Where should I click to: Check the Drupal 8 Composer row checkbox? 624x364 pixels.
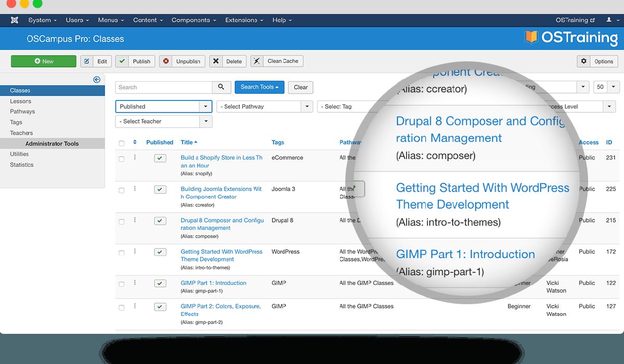pyautogui.click(x=122, y=222)
